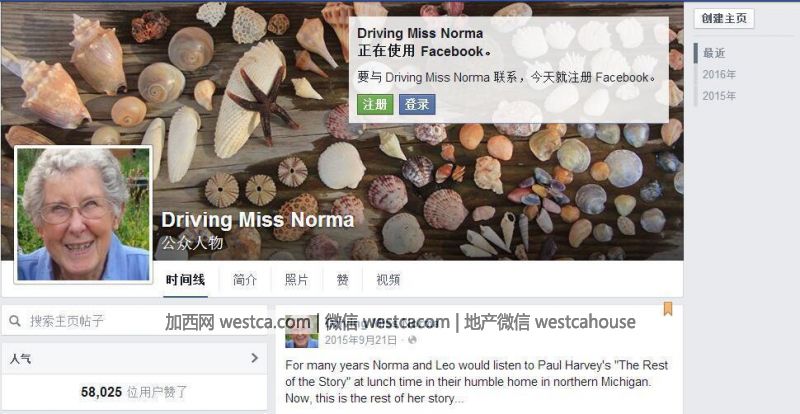Click the Driving Miss Norma page title
The width and height of the screenshot is (800, 414).
click(258, 220)
